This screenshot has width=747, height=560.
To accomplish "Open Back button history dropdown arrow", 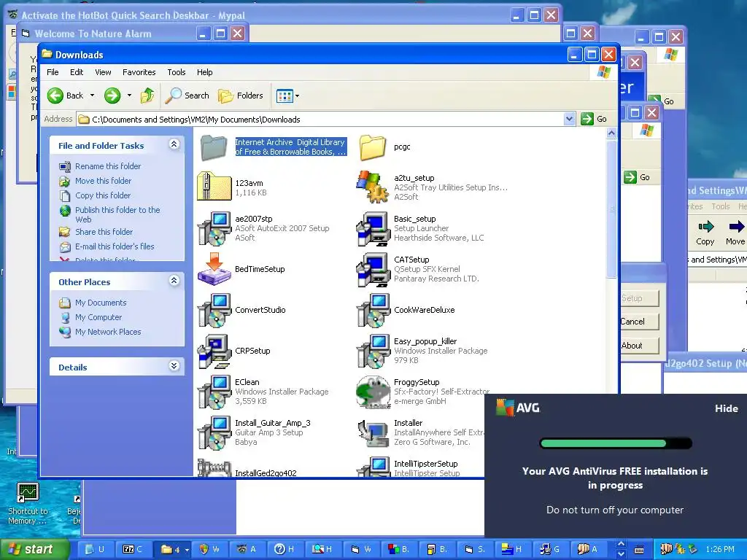I will point(92,96).
